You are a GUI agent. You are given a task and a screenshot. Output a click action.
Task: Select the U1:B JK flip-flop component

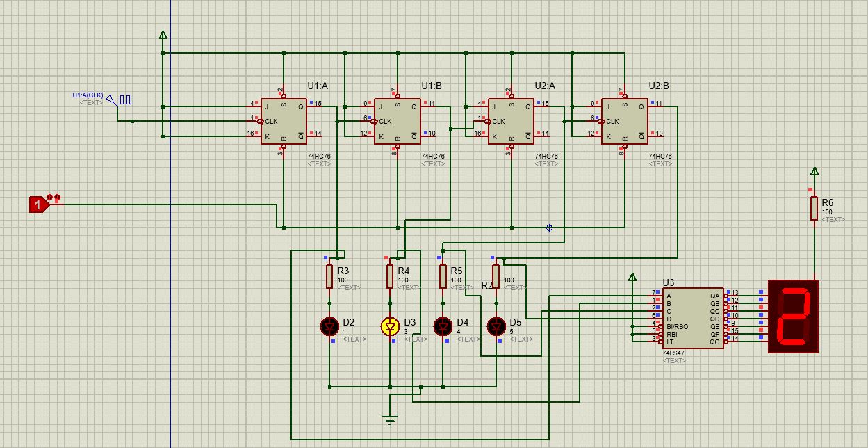pyautogui.click(x=397, y=121)
